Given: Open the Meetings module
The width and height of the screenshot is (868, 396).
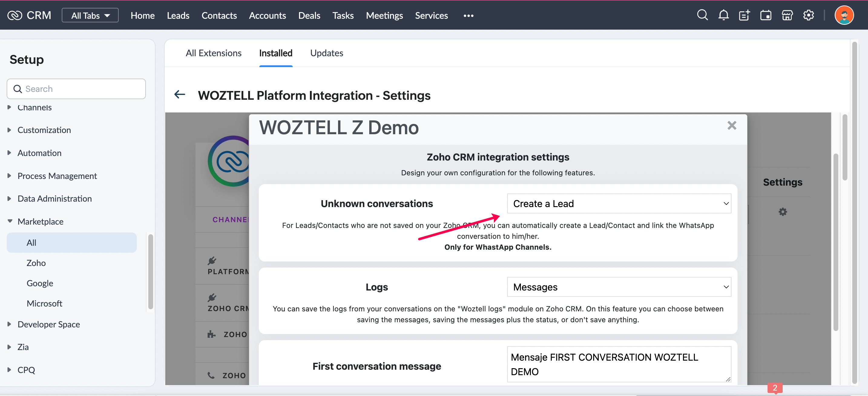Looking at the screenshot, I should pos(384,15).
